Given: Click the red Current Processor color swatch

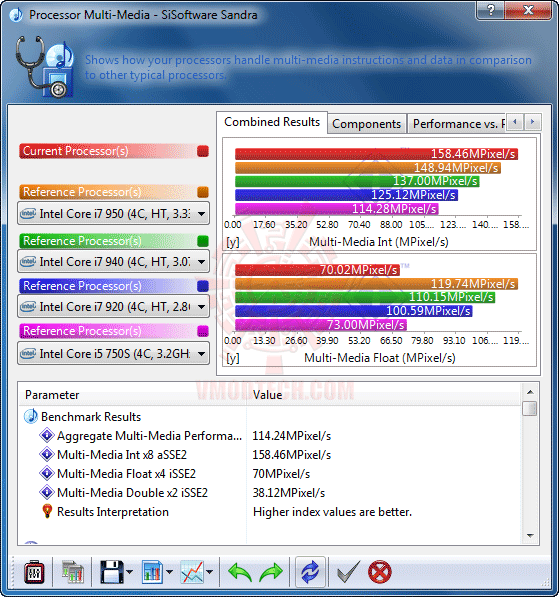Looking at the screenshot, I should pos(203,151).
